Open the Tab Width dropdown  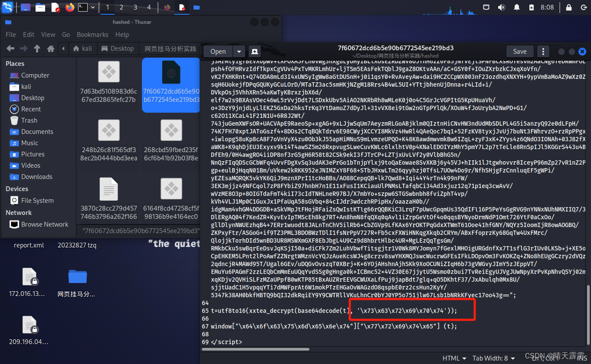point(494,358)
